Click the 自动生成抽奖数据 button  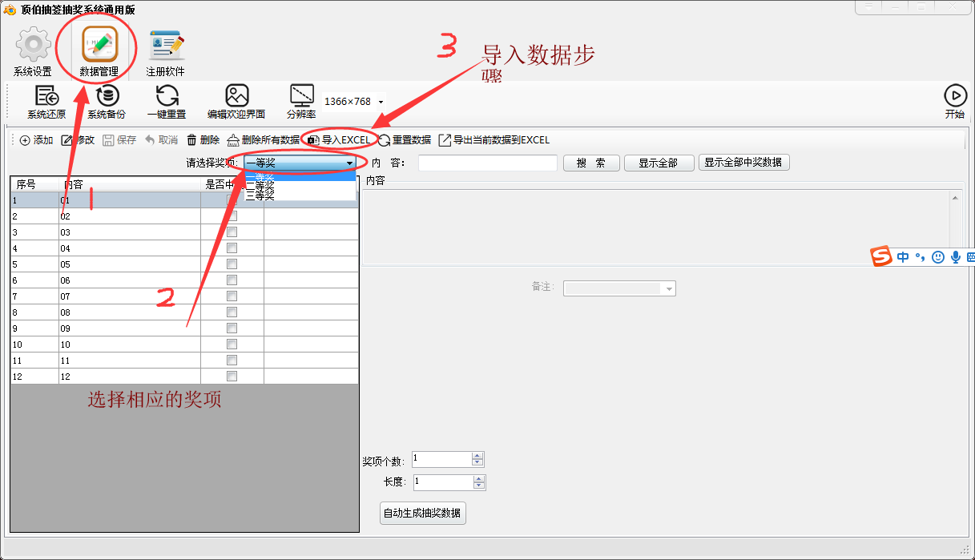[422, 514]
